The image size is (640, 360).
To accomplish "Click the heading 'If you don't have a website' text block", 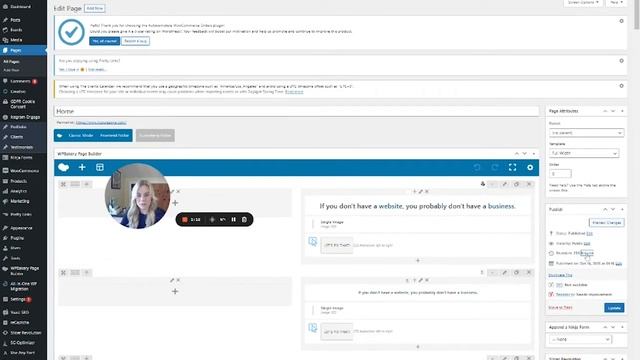I will [417, 206].
